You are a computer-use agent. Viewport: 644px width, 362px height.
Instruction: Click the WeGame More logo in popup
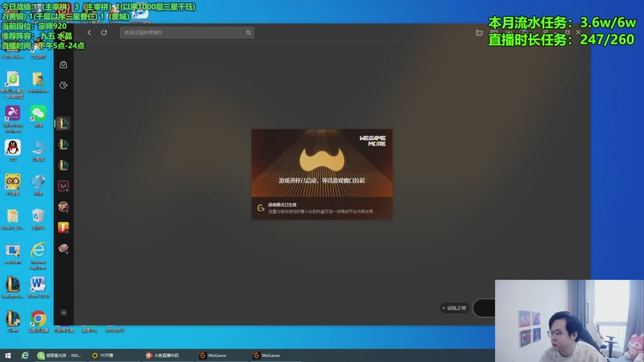373,141
